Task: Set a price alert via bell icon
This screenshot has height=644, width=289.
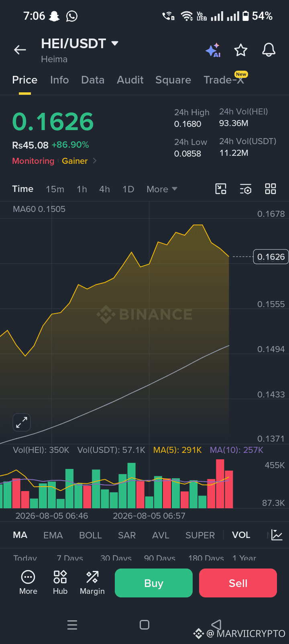Action: (269, 50)
